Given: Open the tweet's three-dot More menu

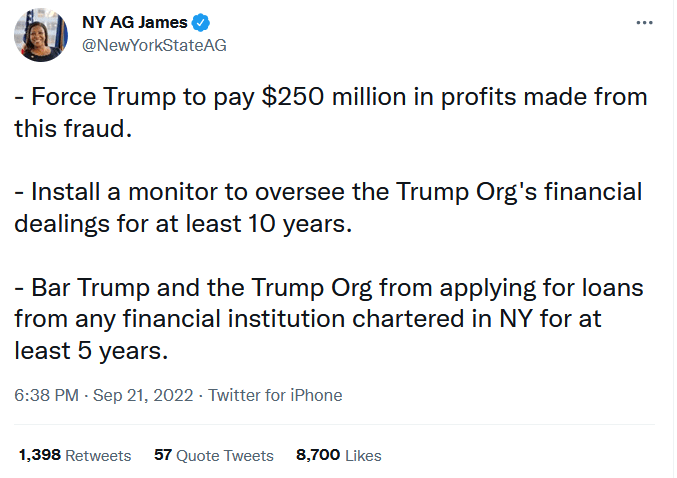Looking at the screenshot, I should point(645,22).
